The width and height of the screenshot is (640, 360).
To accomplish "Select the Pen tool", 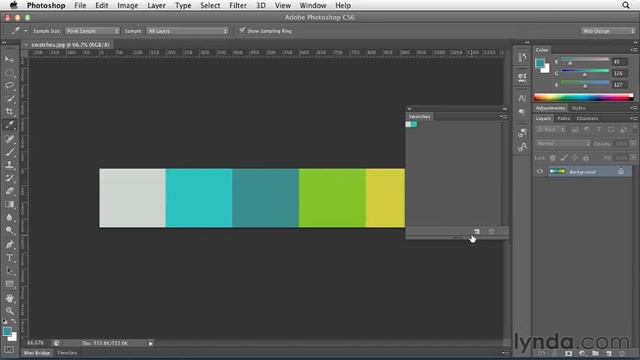I will pyautogui.click(x=9, y=244).
